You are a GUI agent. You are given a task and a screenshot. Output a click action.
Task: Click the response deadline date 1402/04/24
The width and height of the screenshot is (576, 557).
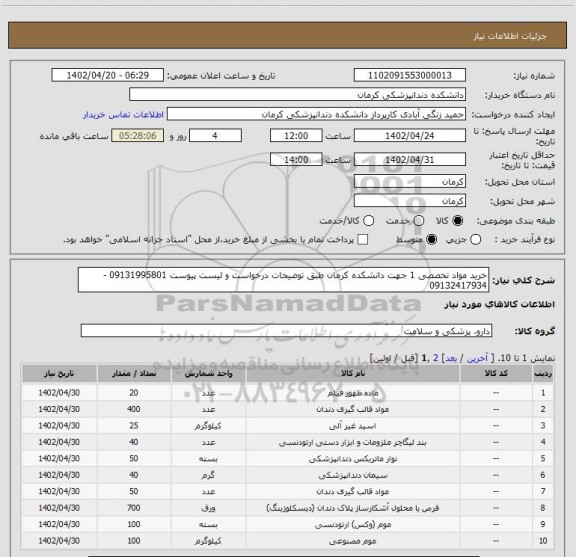[410, 136]
